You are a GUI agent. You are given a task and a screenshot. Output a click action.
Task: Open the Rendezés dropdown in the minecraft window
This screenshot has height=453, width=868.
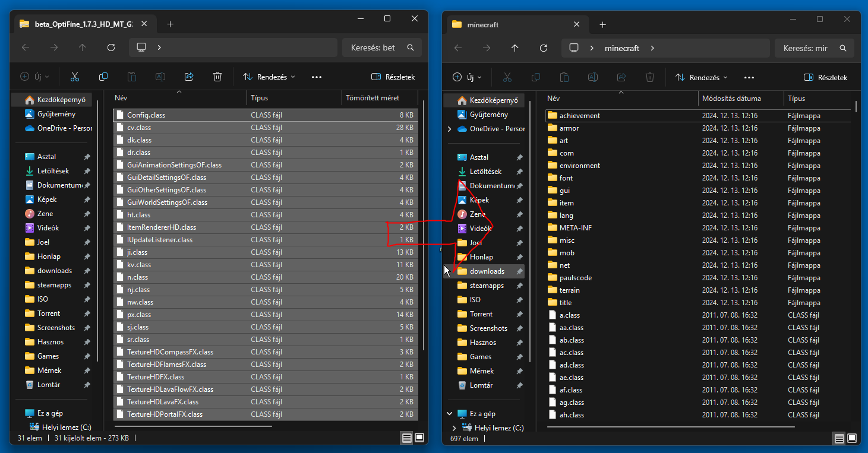tap(702, 77)
